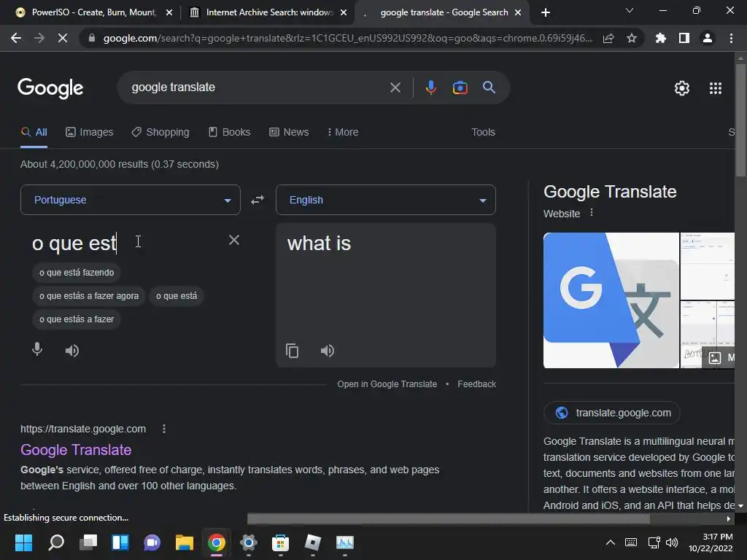
Task: Clear the google translate search query
Action: tap(395, 87)
